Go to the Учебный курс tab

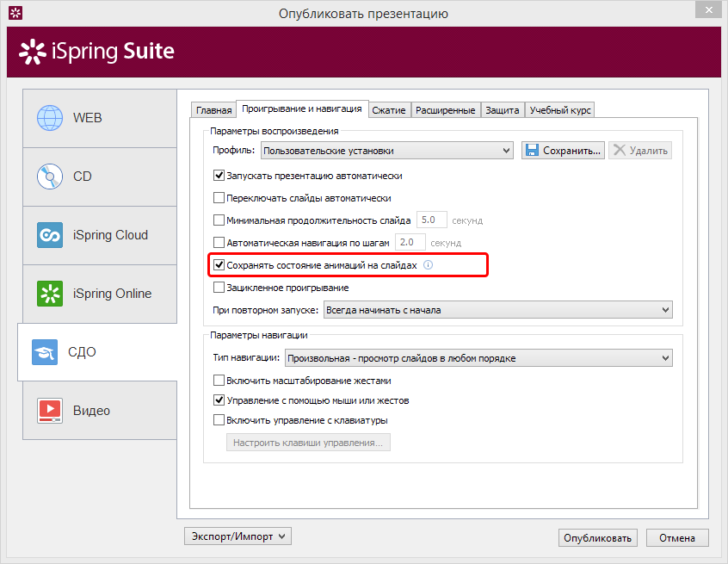click(x=560, y=110)
